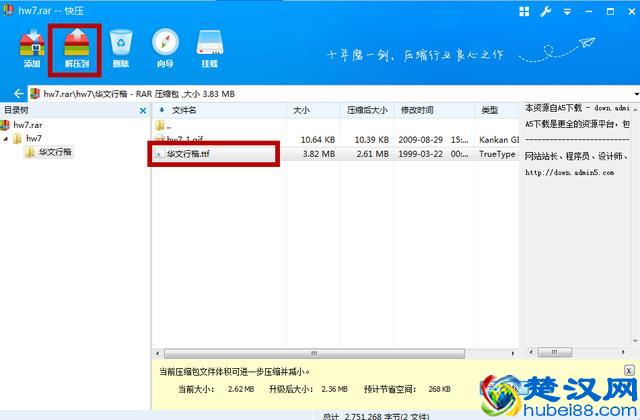
Task: Click the back arrow beside address bar
Action: [x=18, y=94]
